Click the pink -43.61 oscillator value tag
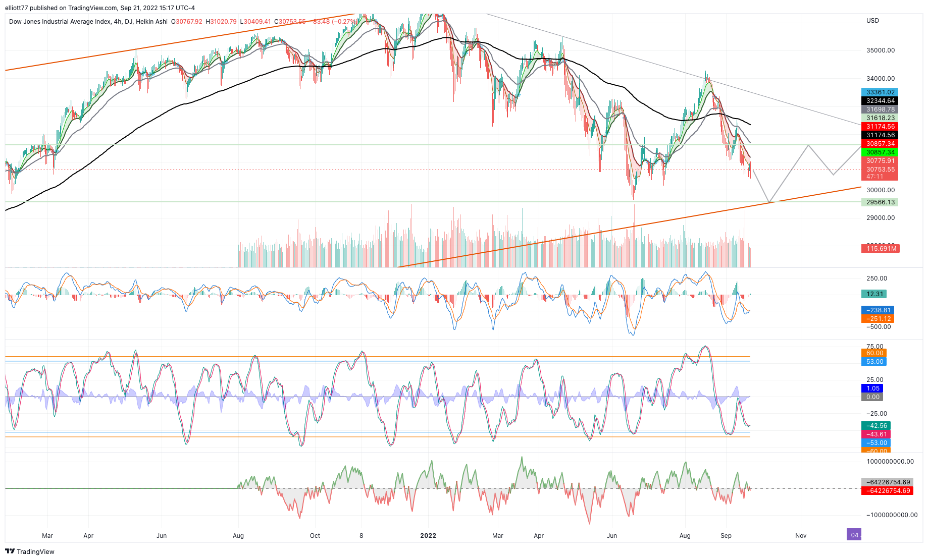Image resolution: width=928 pixels, height=560 pixels. (x=876, y=434)
